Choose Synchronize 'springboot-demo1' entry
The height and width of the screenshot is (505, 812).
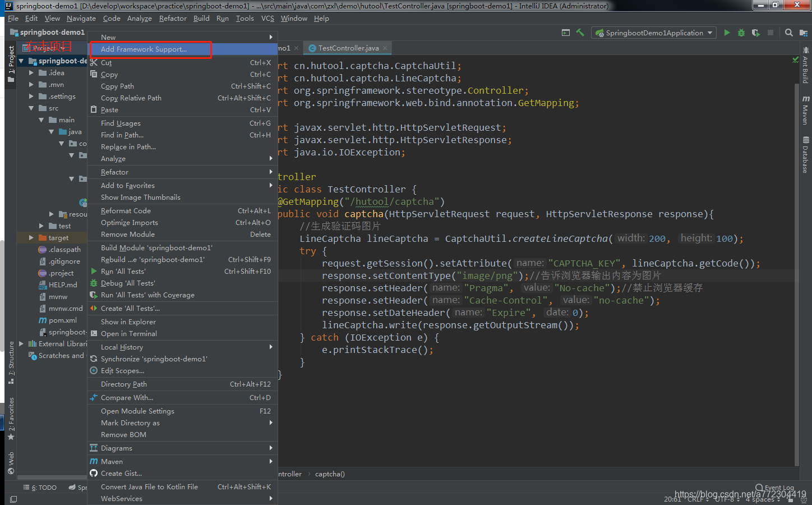(x=182, y=359)
